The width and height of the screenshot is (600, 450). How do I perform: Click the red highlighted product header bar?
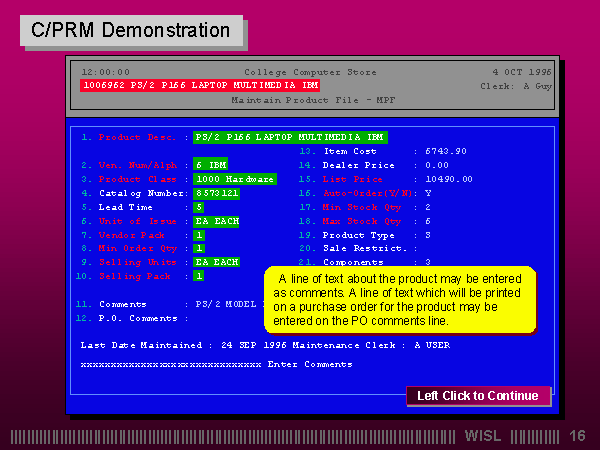(x=200, y=86)
